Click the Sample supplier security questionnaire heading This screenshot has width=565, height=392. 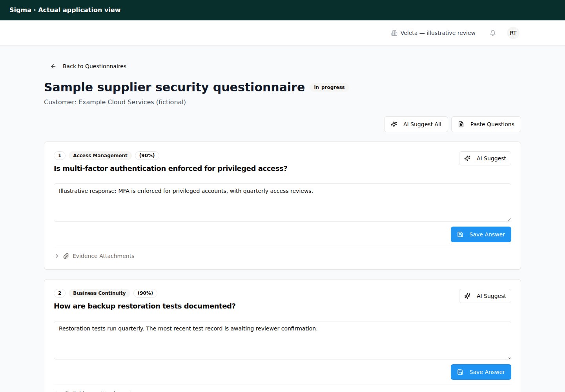pyautogui.click(x=174, y=87)
